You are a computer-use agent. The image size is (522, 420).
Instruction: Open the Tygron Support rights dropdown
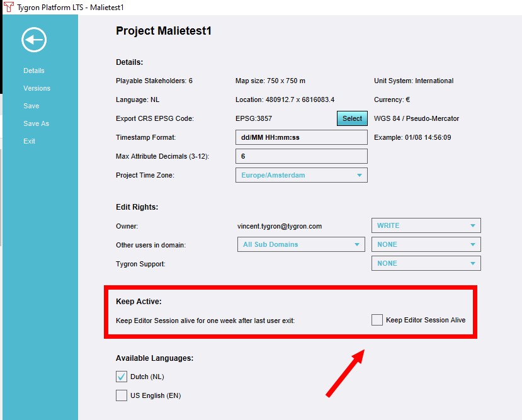pos(426,263)
